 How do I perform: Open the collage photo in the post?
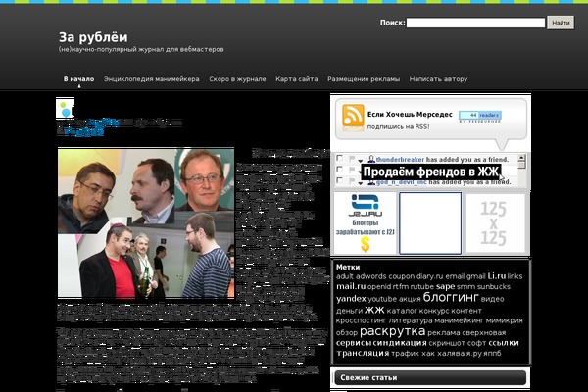coord(146,222)
